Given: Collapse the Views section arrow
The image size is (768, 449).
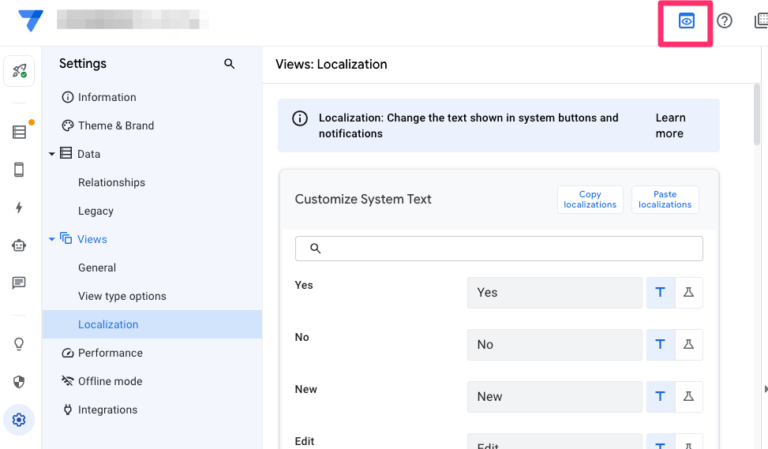Looking at the screenshot, I should 52,239.
